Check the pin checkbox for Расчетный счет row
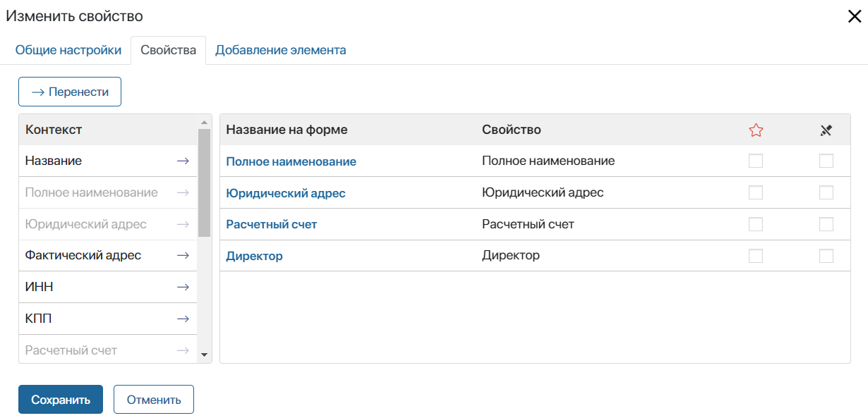 tap(826, 225)
